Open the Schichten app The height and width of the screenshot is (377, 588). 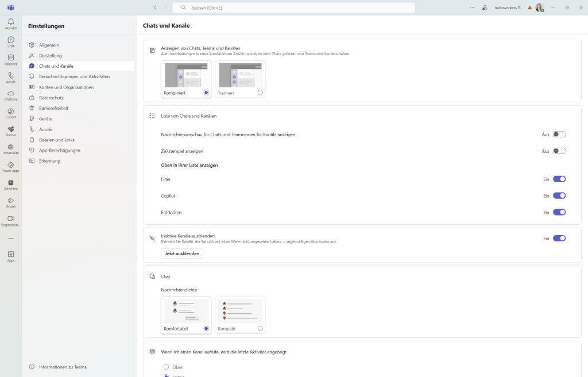pyautogui.click(x=11, y=184)
